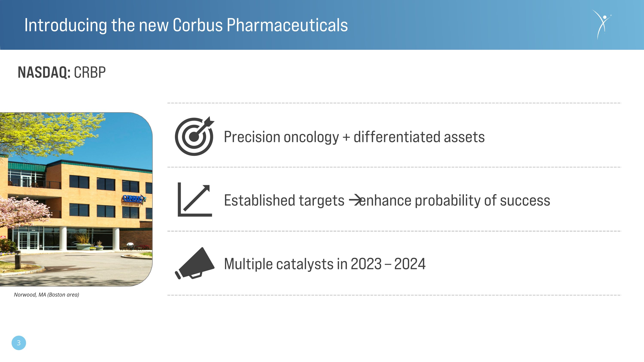
Task: Click the megaphone announcement icon
Action: click(194, 263)
